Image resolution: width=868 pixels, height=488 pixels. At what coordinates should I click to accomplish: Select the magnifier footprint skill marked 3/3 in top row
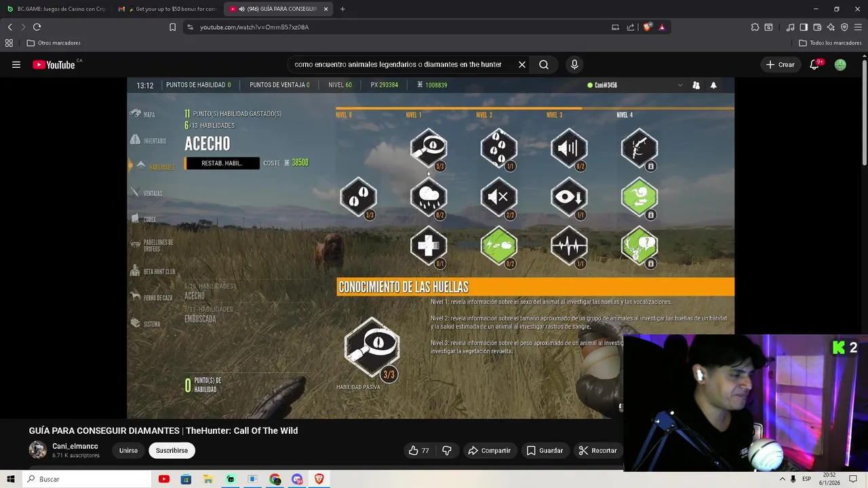pos(429,148)
